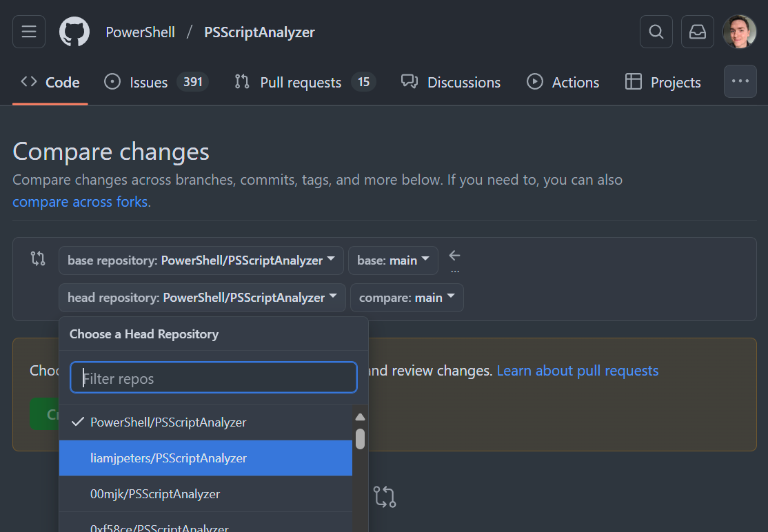Viewport: 768px width, 532px height.
Task: Choose 00mjk/PSScriptAnalyzer as head repository
Action: [x=205, y=494]
